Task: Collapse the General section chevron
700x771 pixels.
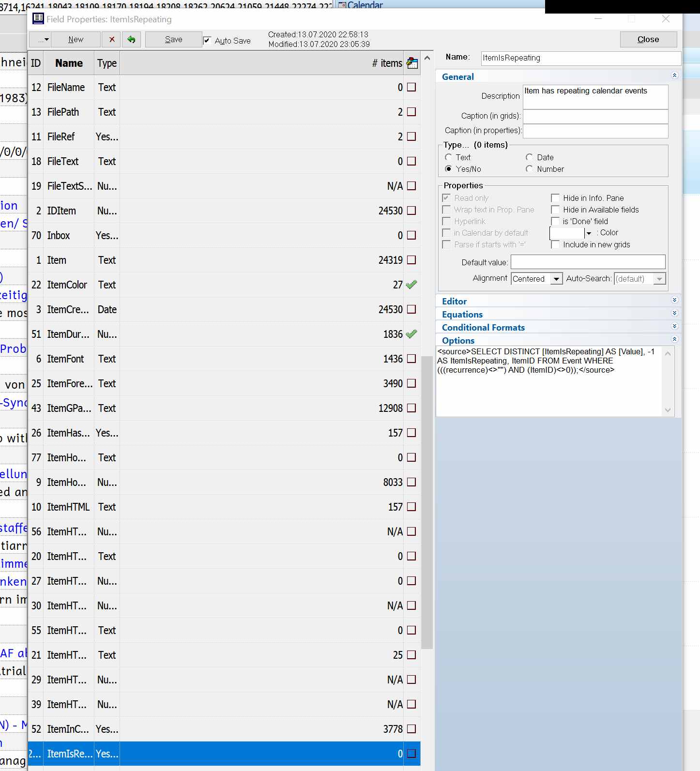Action: coord(674,76)
